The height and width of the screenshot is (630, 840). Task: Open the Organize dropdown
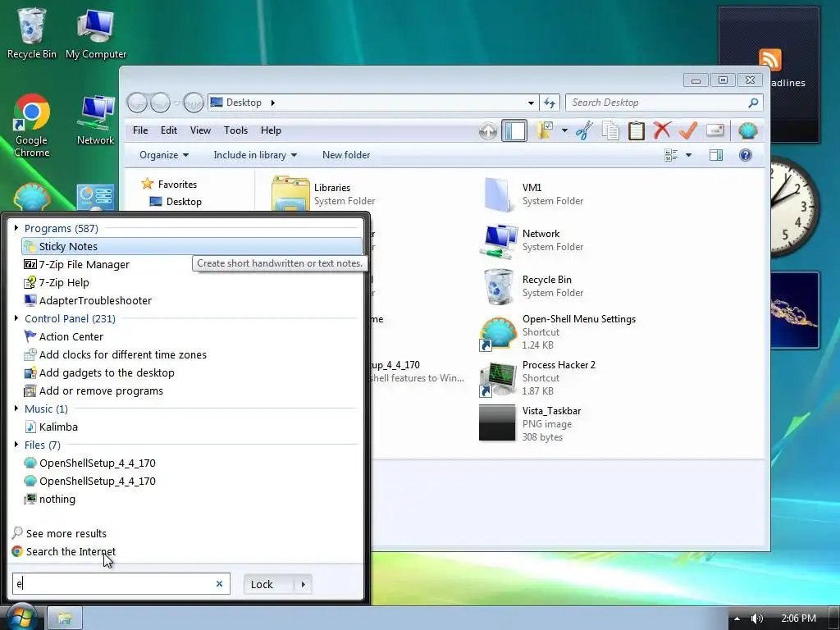click(x=164, y=155)
